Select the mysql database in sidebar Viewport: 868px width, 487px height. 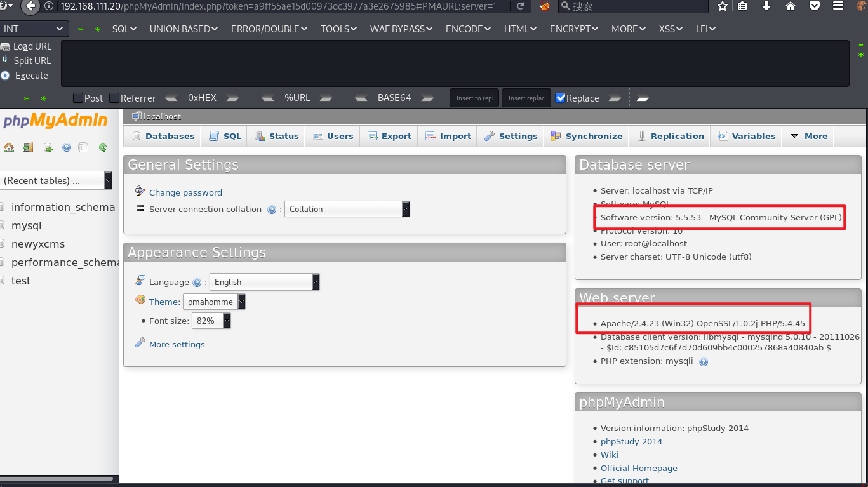click(26, 225)
